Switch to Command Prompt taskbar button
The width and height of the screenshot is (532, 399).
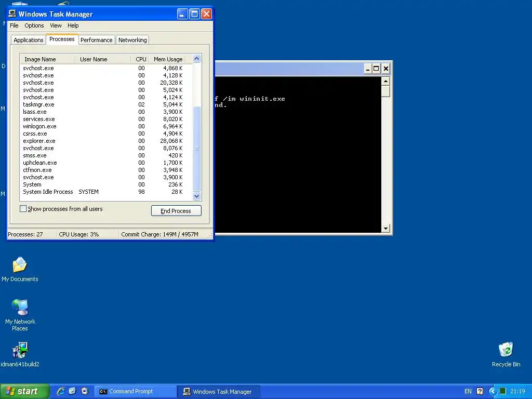pos(136,392)
